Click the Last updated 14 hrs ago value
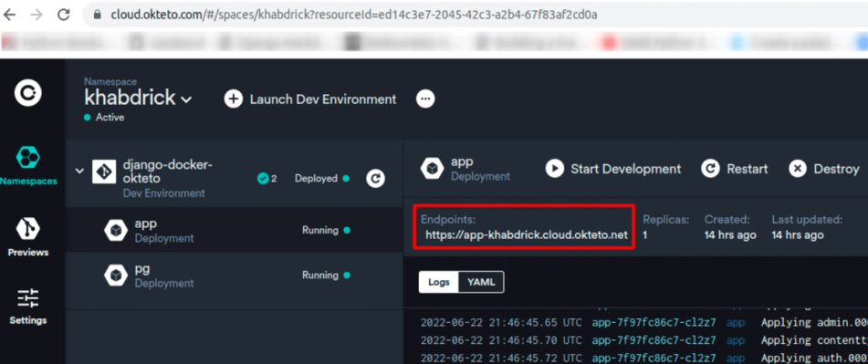The image size is (868, 364). [x=798, y=235]
